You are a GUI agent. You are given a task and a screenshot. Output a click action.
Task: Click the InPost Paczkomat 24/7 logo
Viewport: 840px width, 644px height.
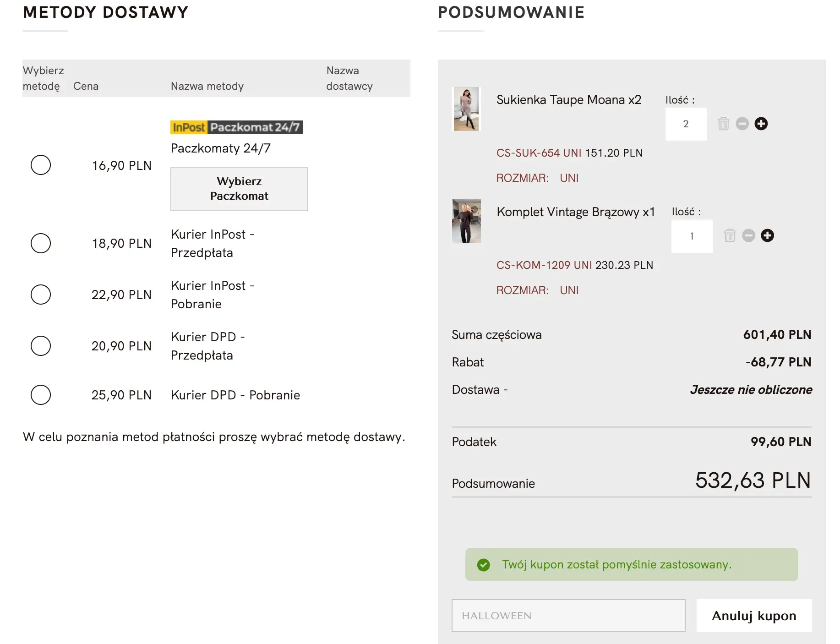236,127
